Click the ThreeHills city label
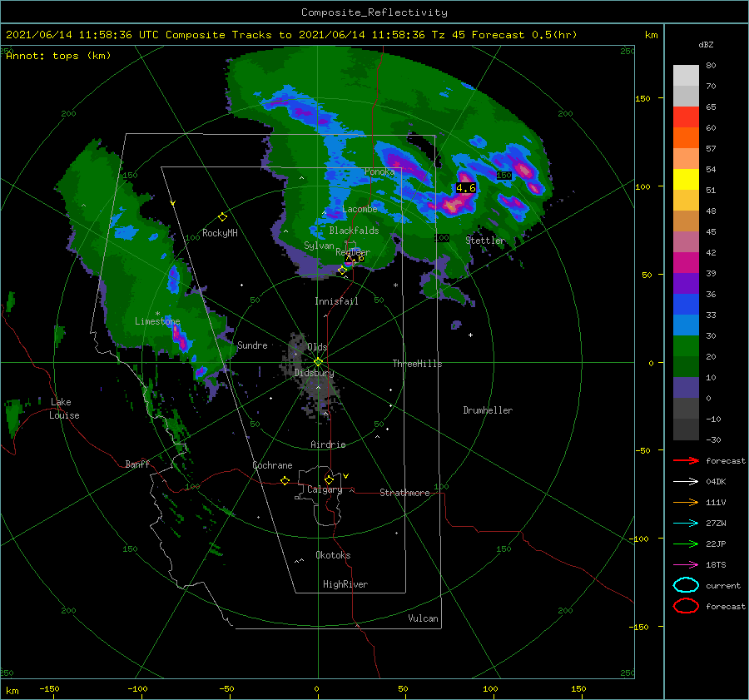749x700 pixels. [x=418, y=364]
